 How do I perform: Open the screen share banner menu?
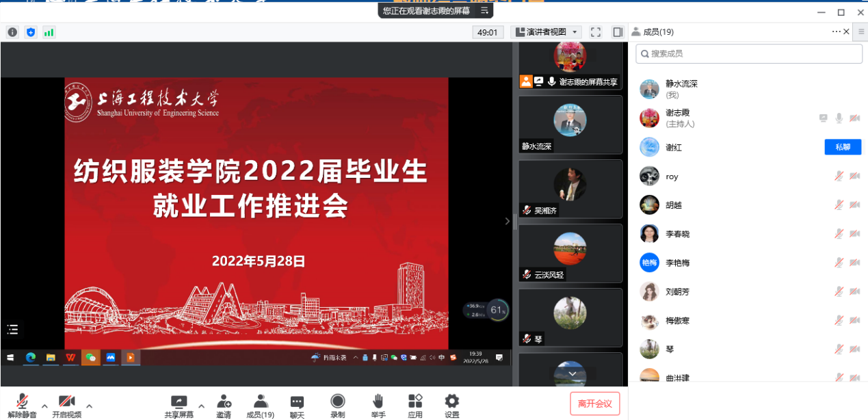pos(484,10)
